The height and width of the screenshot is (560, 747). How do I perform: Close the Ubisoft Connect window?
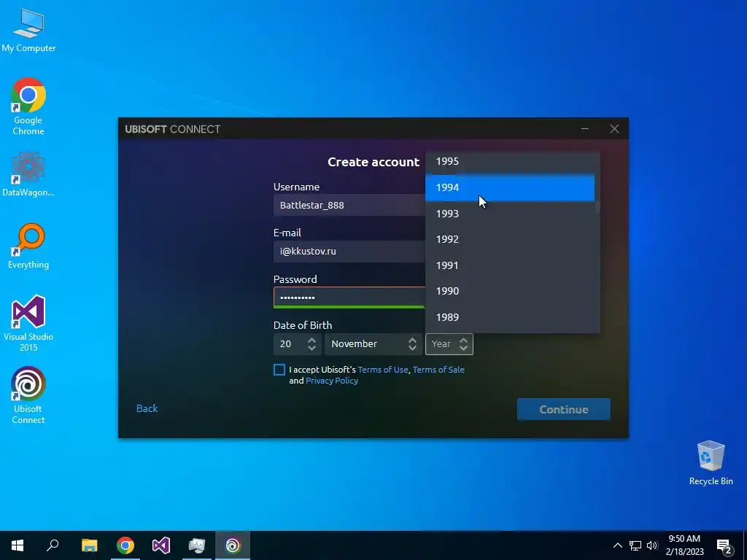click(x=614, y=129)
